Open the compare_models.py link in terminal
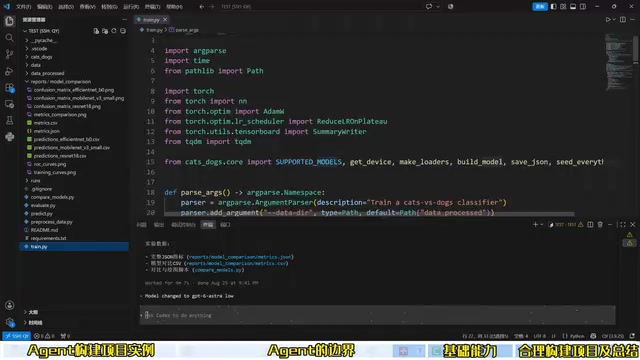Viewport: 640px width, 360px height. point(218,270)
